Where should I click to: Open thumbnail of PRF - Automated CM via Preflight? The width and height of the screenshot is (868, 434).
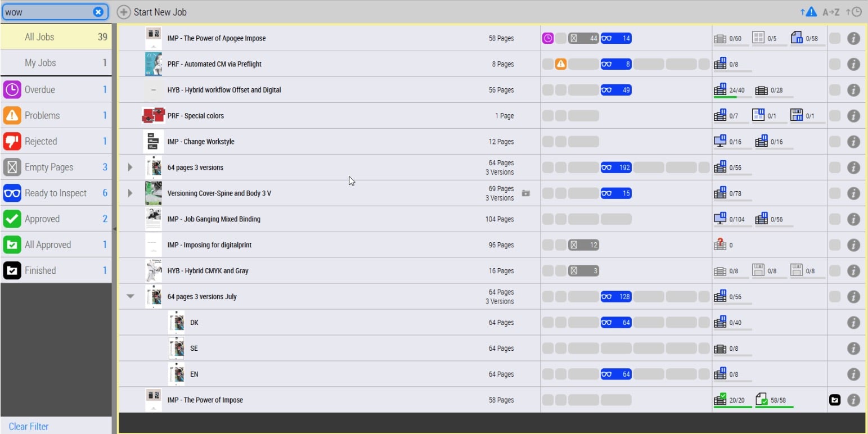pyautogui.click(x=153, y=64)
